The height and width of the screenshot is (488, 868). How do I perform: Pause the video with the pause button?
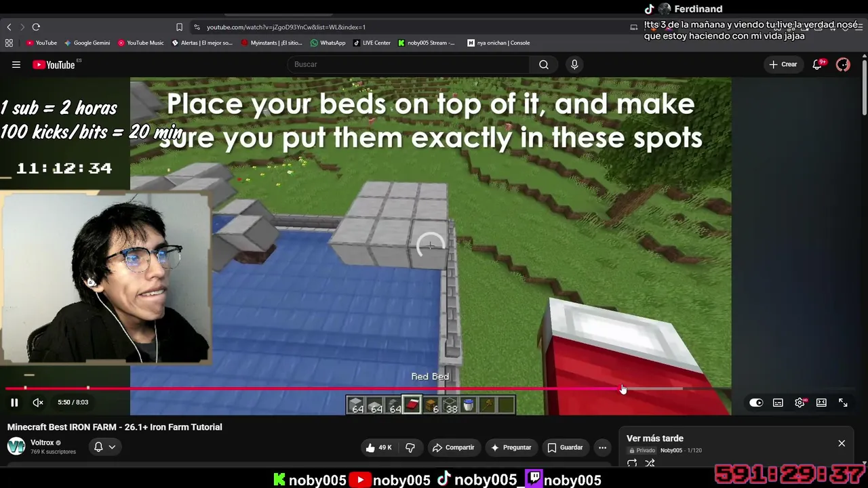[14, 403]
